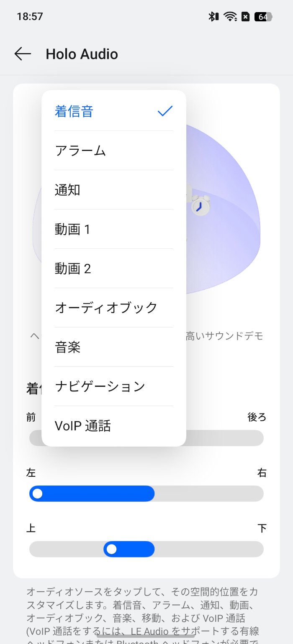Choose ナビゲーション from the dropdown
This screenshot has height=644, width=293.
[x=114, y=386]
